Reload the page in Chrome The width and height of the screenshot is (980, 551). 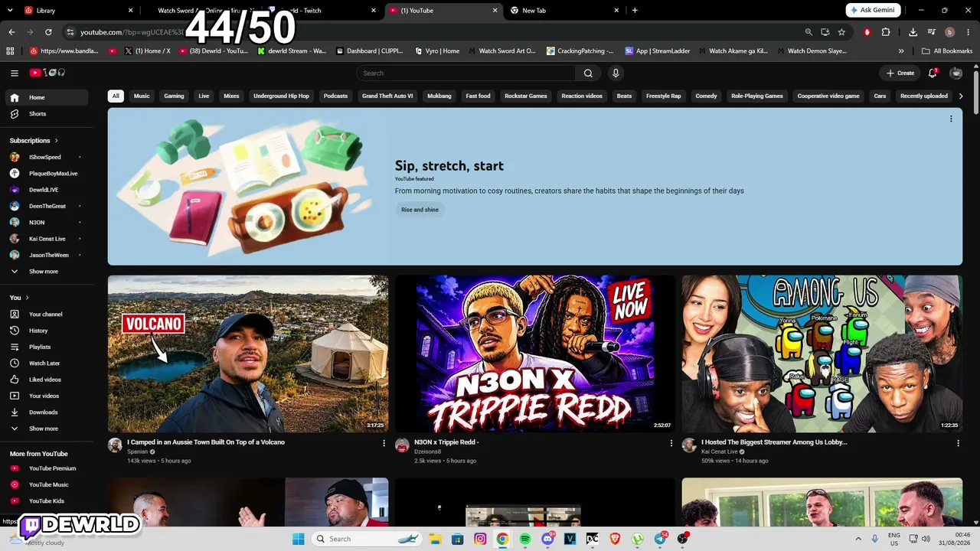coord(48,32)
